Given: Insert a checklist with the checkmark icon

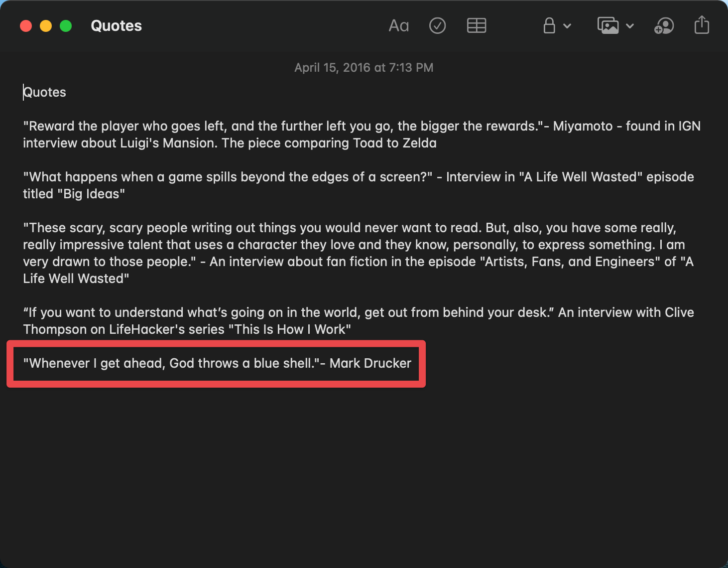Looking at the screenshot, I should pyautogui.click(x=437, y=26).
